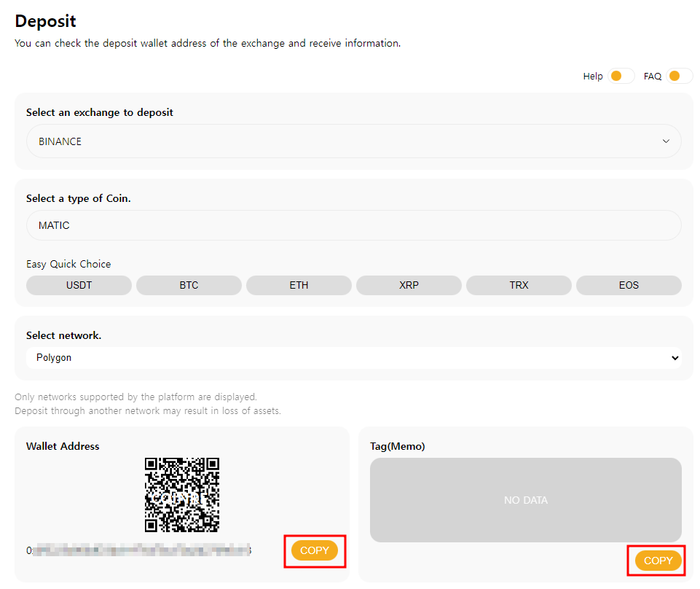This screenshot has height=589, width=700.
Task: Click the NO DATA tag box
Action: [x=525, y=500]
